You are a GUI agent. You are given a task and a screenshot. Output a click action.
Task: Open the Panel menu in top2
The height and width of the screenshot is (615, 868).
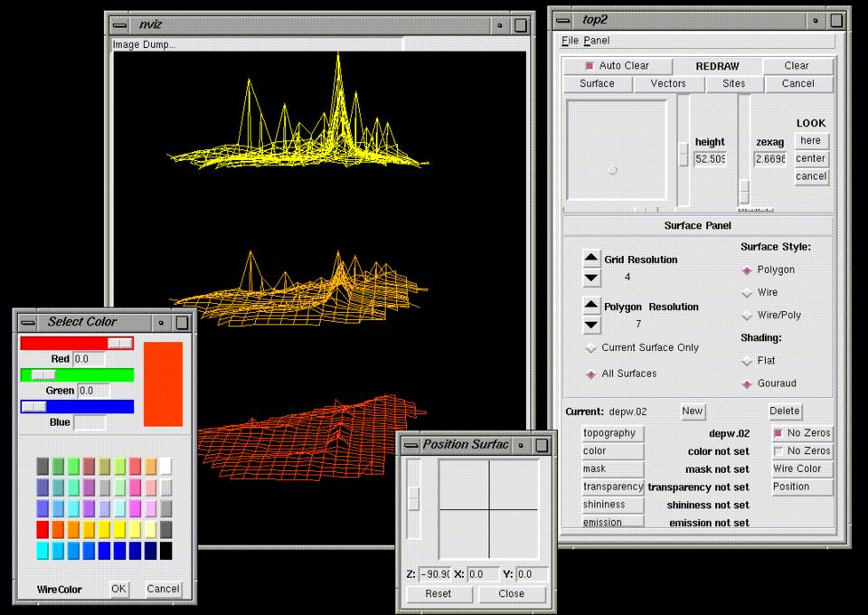coord(597,41)
